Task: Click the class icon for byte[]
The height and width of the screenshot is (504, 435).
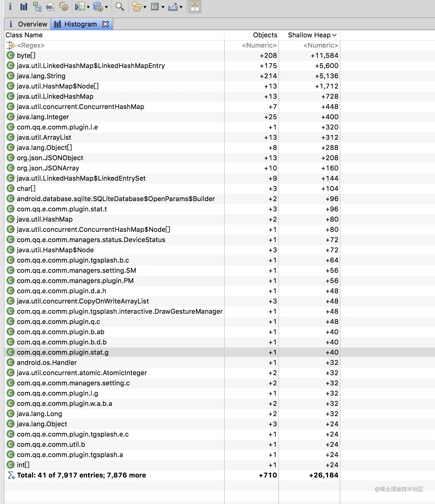Action: pyautogui.click(x=11, y=55)
